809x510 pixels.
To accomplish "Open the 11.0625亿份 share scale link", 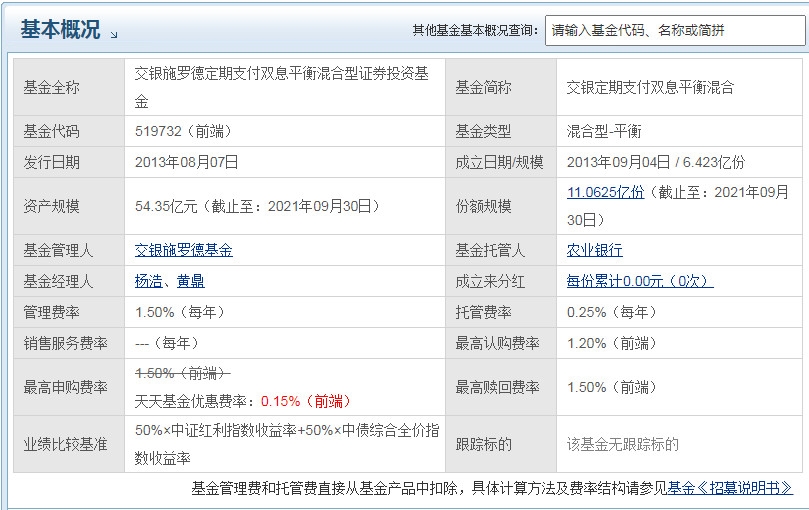I will point(605,193).
